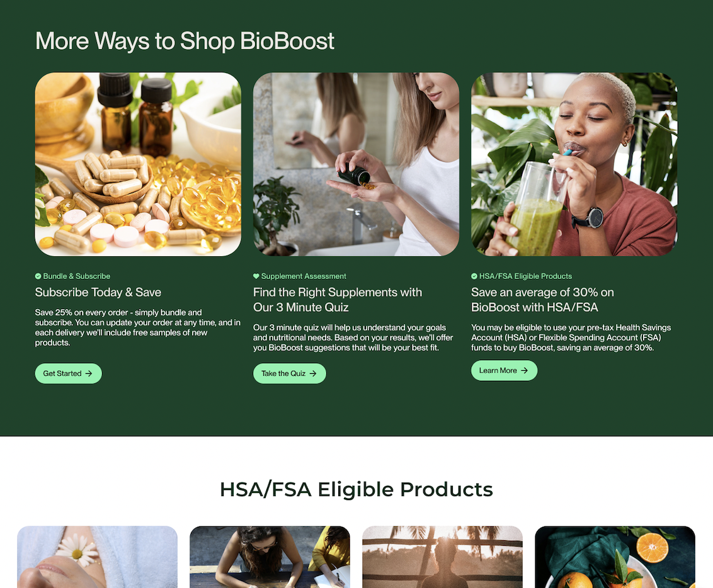The image size is (713, 588).
Task: Select the HSA/FSA Eligible Products green label
Action: click(x=525, y=276)
